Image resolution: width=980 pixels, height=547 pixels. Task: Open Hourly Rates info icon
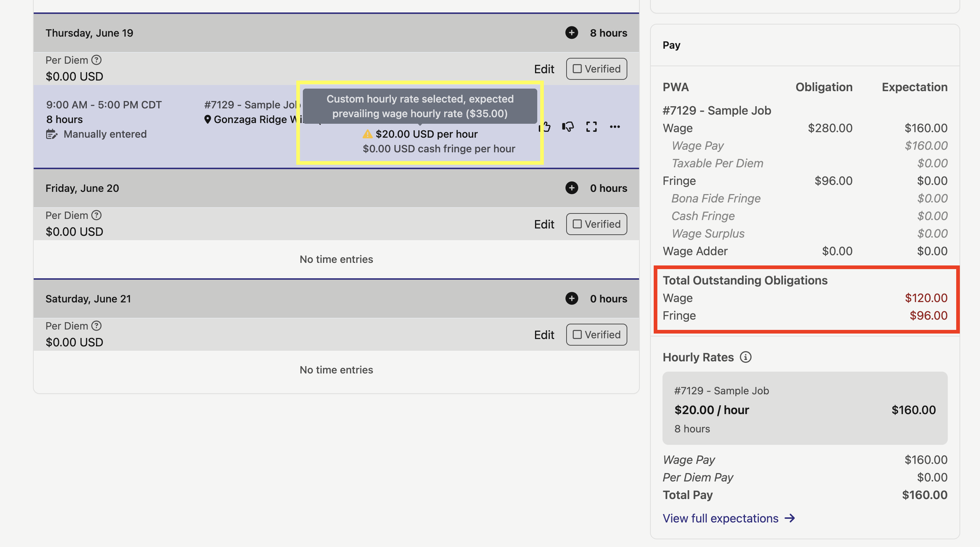745,357
